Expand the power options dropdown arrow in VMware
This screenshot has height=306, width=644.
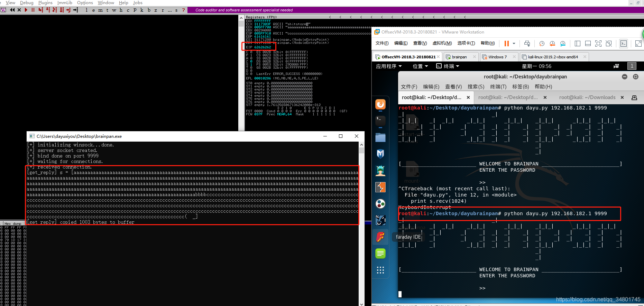[x=514, y=44]
